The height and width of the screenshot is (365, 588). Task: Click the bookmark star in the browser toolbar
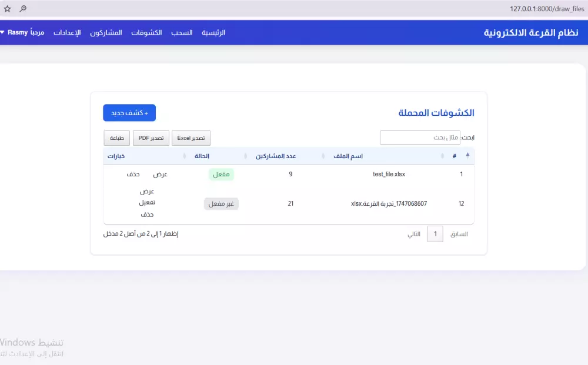click(7, 9)
